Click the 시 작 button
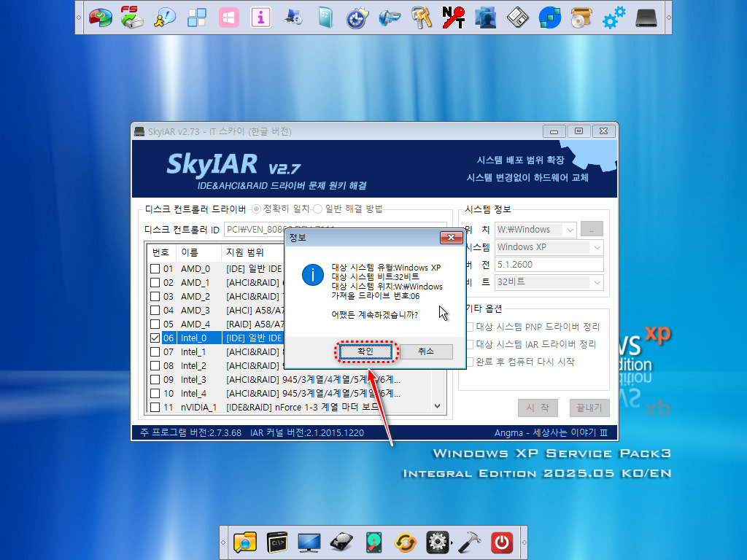Image resolution: width=747 pixels, height=560 pixels. (538, 408)
